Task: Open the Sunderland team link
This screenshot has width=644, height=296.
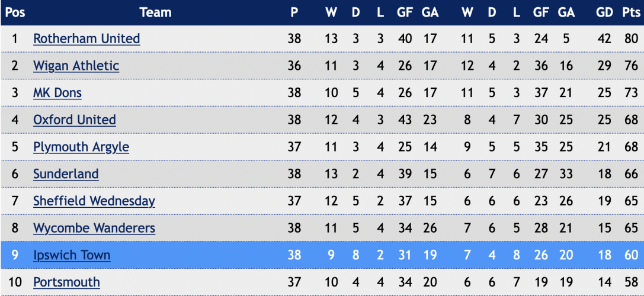Action: click(66, 174)
